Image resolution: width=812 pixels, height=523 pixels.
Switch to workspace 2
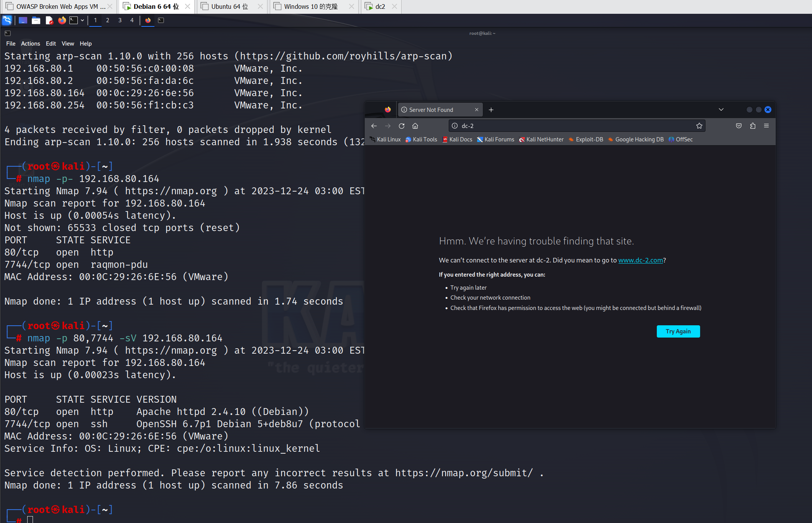[108, 20]
